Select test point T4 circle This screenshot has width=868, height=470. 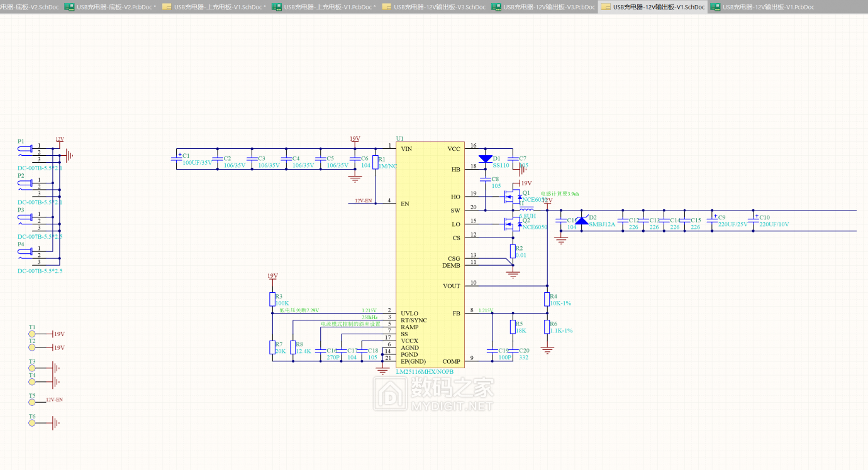32,382
